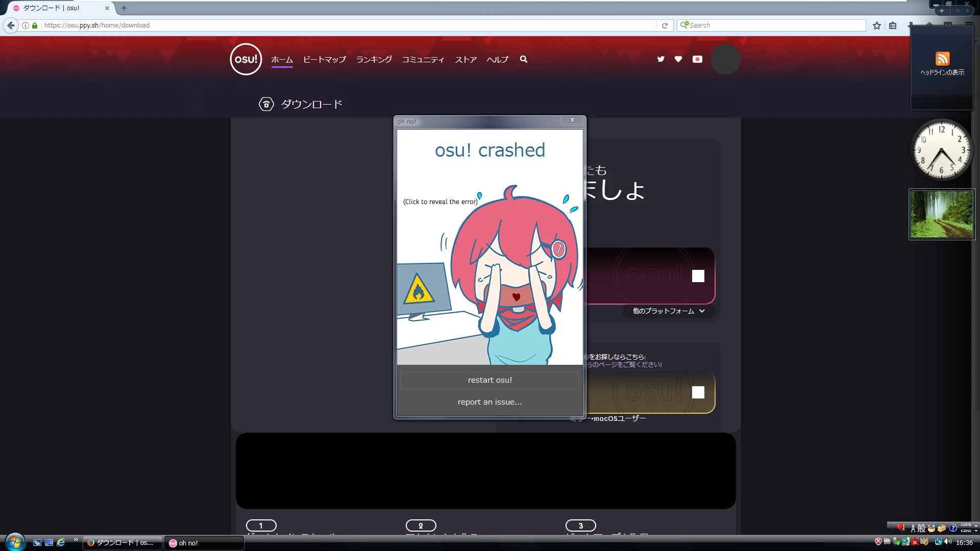Click Switch between windows quick launch icon

pyautogui.click(x=37, y=543)
